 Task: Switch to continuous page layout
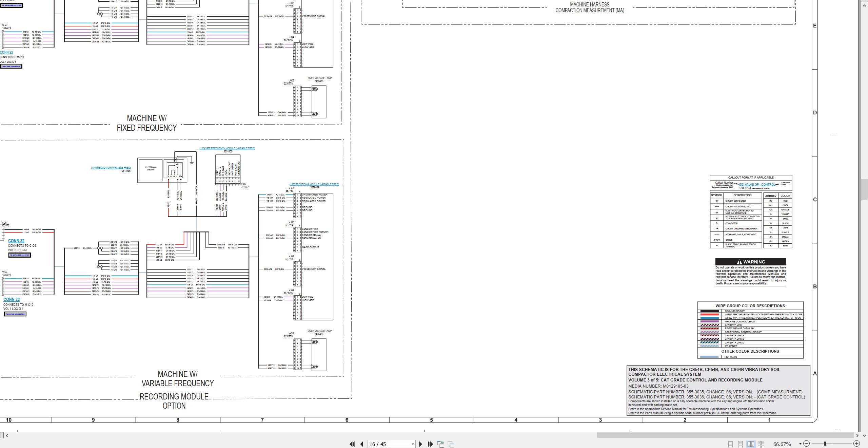[x=741, y=444]
